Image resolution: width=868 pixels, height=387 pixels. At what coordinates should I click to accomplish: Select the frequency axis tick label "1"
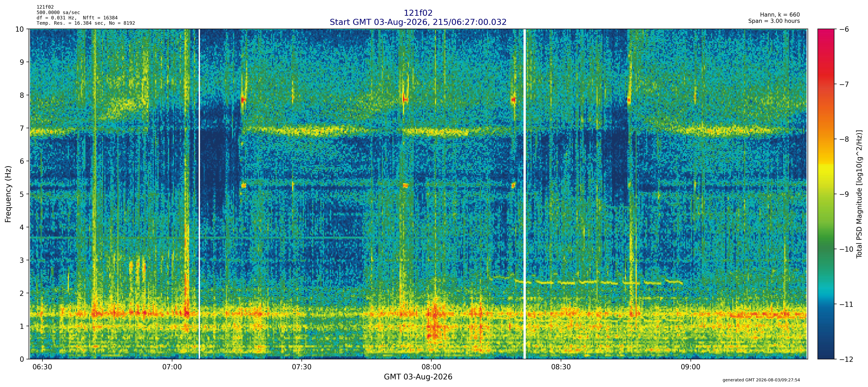[x=22, y=326]
